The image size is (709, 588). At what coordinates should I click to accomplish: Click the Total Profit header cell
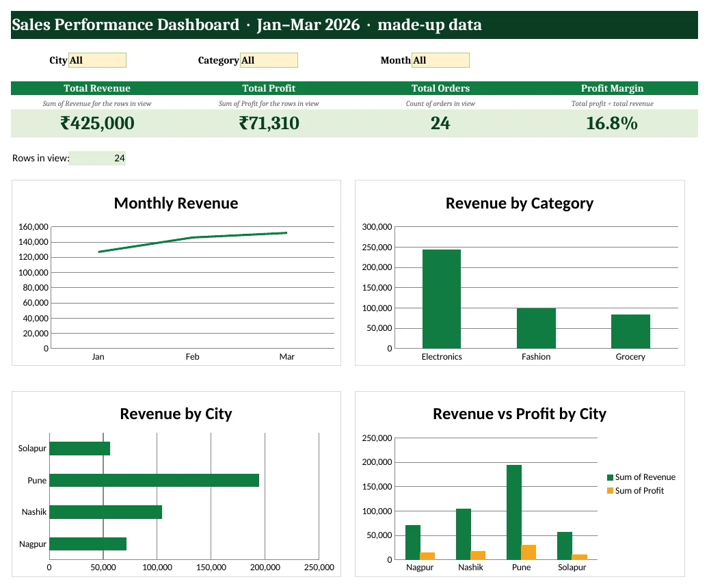coord(269,88)
